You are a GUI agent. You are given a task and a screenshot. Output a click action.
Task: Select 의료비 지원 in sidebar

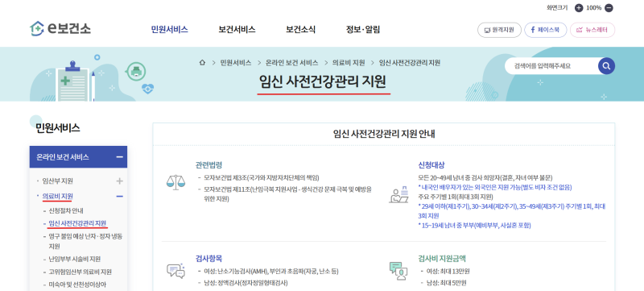[x=57, y=197]
